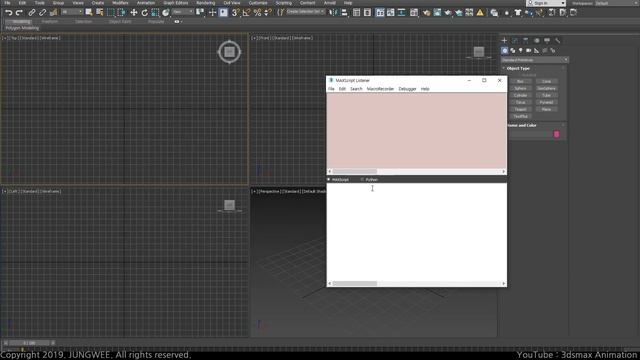Viewport: 640px width, 360px height.
Task: Switch to the Utilities command panel tab
Action: click(558, 40)
